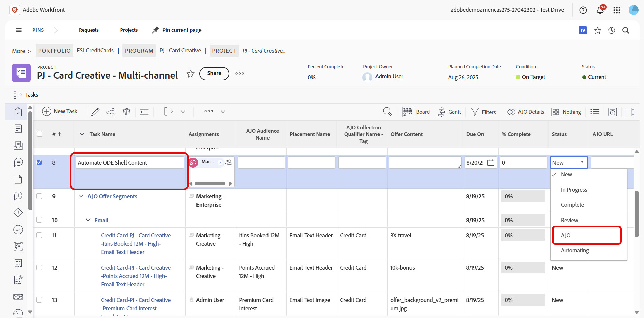Collapse all via Task Name header chevron

(82, 134)
